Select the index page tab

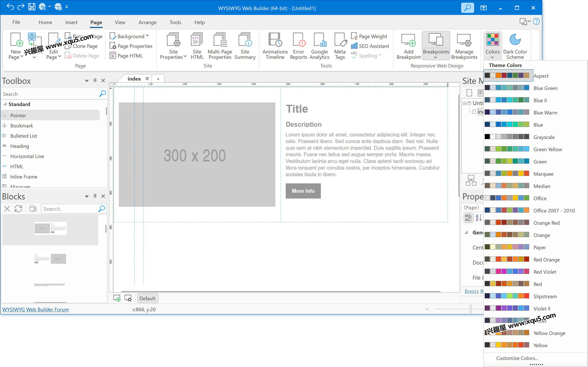(134, 79)
